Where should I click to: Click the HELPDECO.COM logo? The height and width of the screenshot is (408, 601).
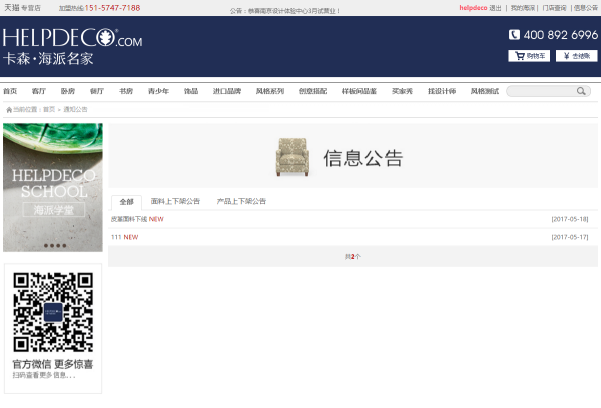point(72,40)
